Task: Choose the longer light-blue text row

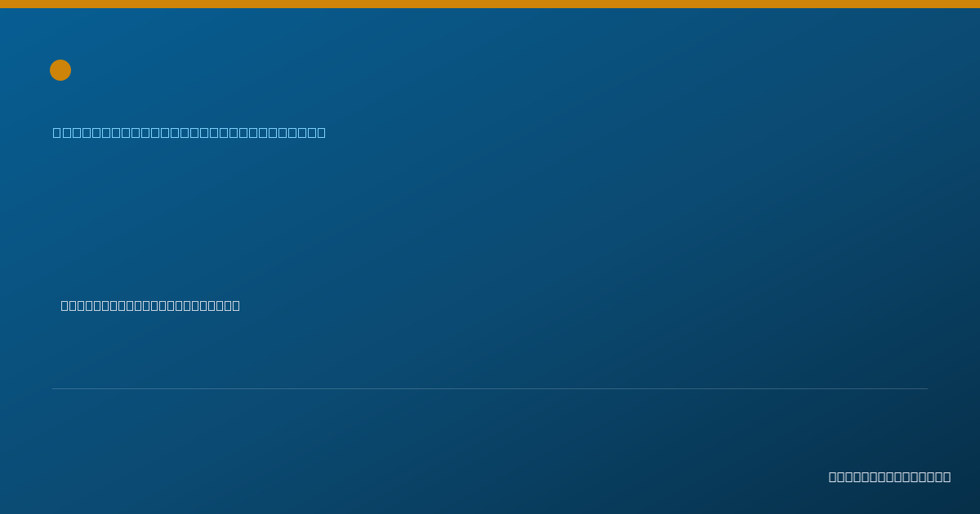Action: pyautogui.click(x=189, y=132)
